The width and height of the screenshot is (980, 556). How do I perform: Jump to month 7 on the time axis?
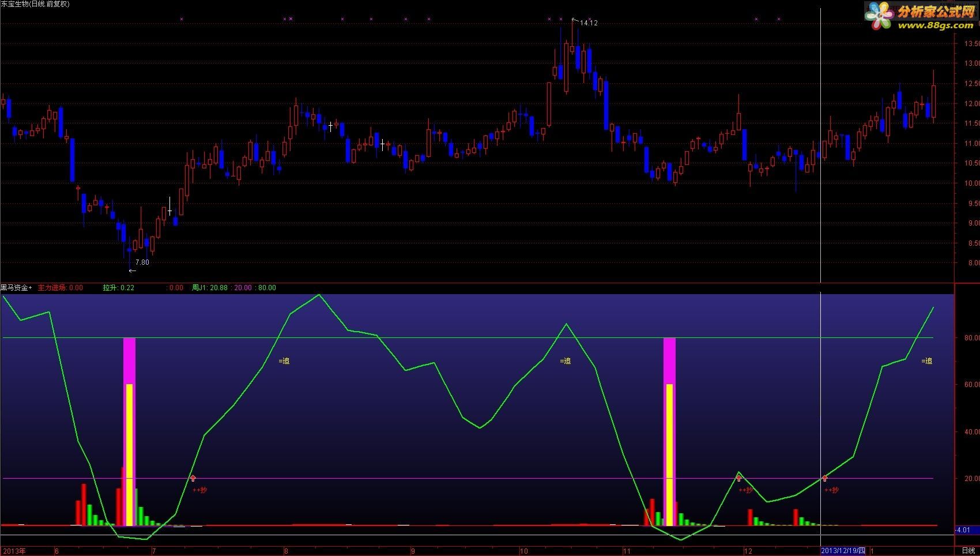(154, 551)
